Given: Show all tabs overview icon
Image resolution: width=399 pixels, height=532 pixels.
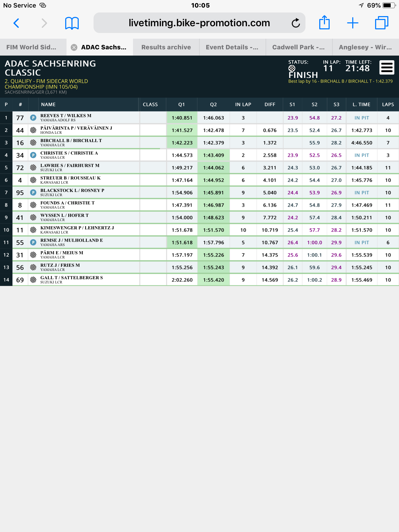Looking at the screenshot, I should pyautogui.click(x=382, y=23).
